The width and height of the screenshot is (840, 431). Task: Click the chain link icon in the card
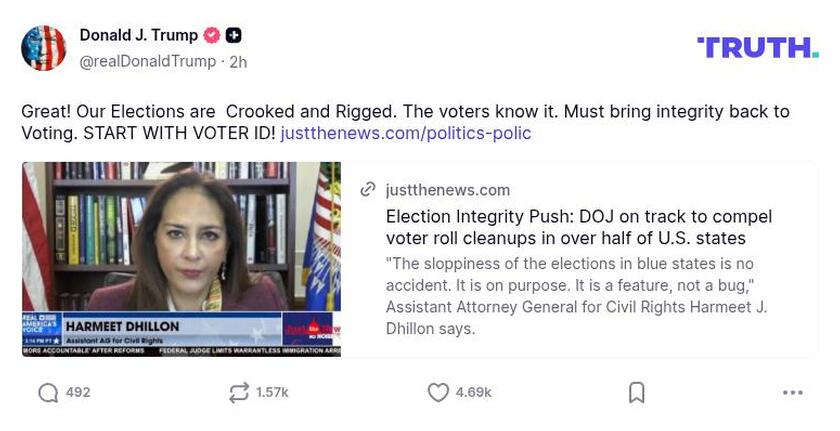368,190
